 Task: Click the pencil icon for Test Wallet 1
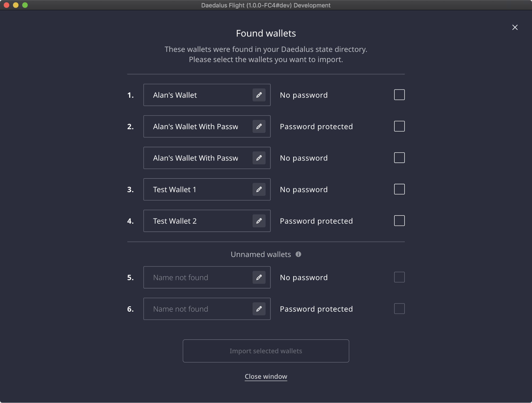[x=259, y=189]
